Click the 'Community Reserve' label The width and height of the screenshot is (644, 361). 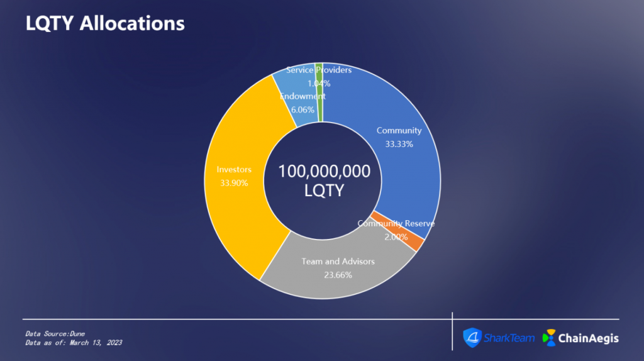(x=396, y=223)
